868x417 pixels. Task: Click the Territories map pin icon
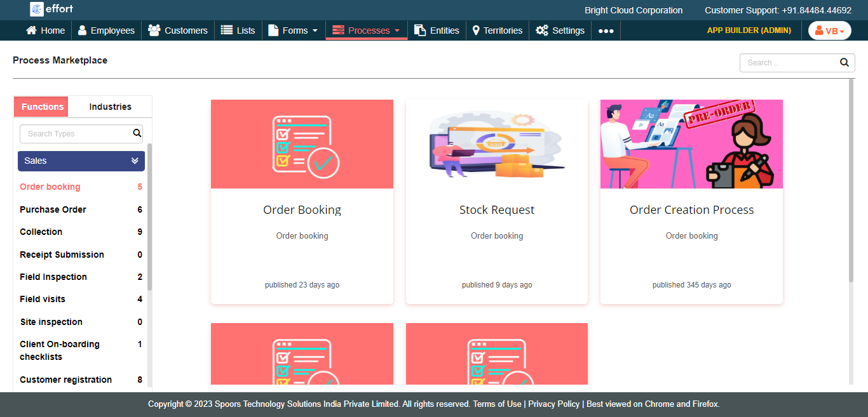476,30
